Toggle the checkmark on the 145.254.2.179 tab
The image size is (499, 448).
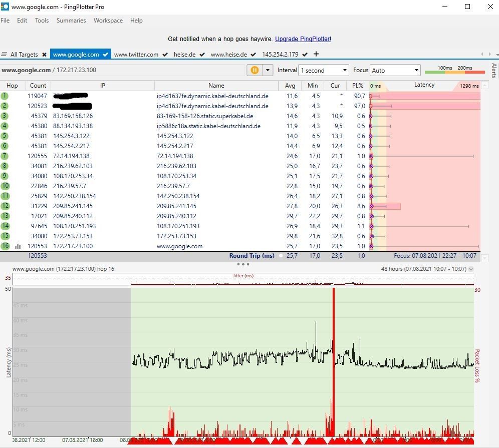305,55
